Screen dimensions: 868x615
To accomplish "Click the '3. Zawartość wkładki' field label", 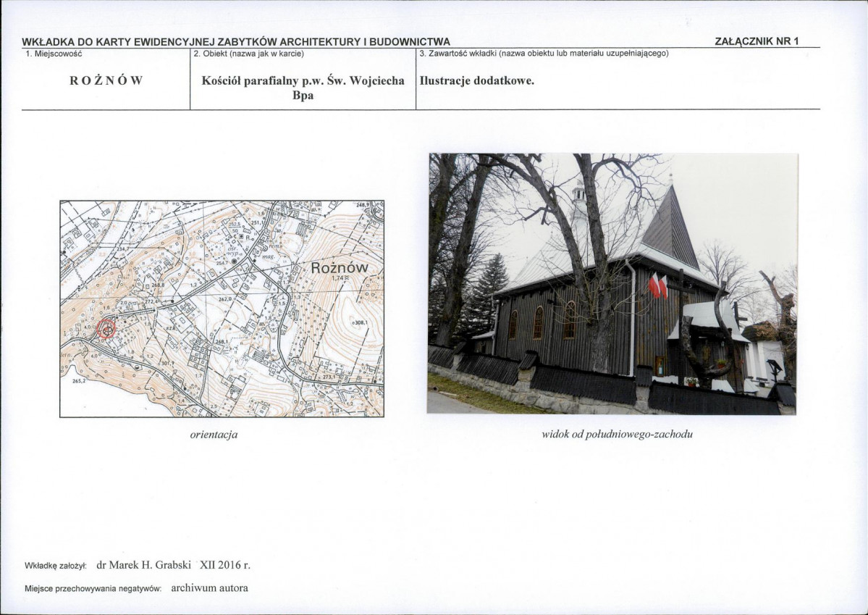I will pos(544,54).
